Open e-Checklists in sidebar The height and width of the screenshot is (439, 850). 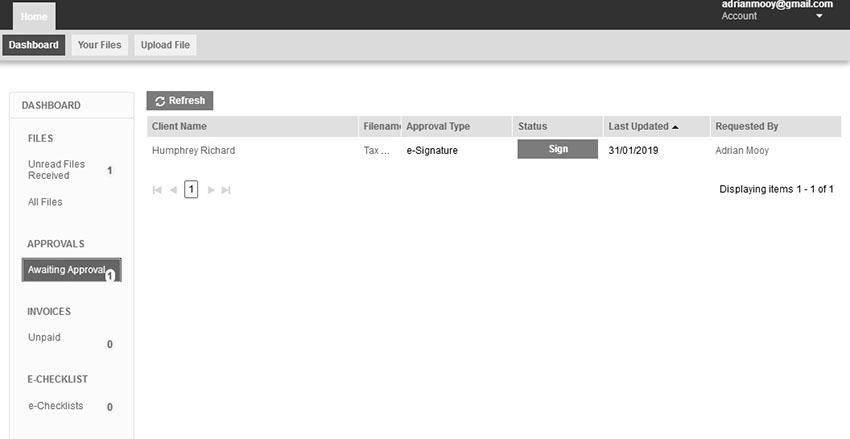pyautogui.click(x=56, y=406)
